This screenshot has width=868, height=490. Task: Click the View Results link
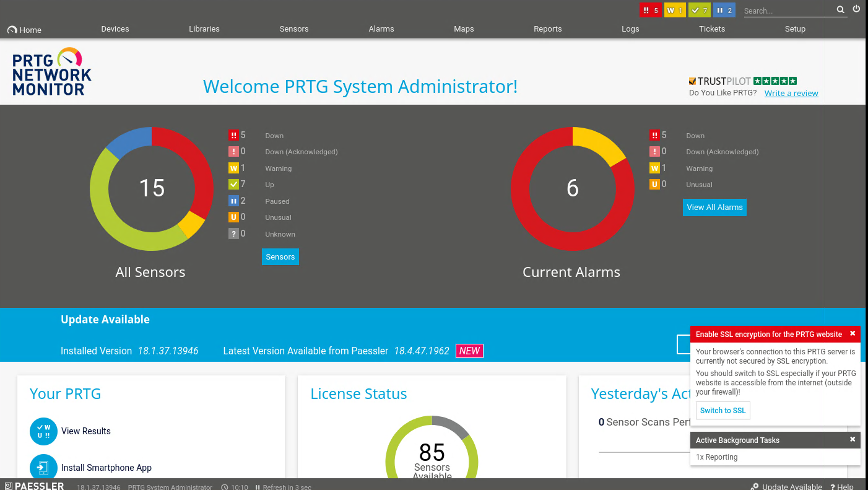pos(86,431)
